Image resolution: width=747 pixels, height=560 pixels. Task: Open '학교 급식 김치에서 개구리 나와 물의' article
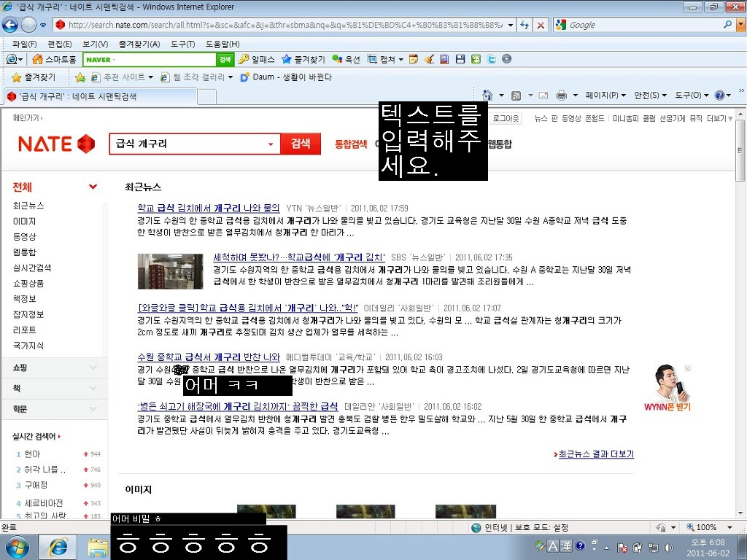tap(208, 208)
